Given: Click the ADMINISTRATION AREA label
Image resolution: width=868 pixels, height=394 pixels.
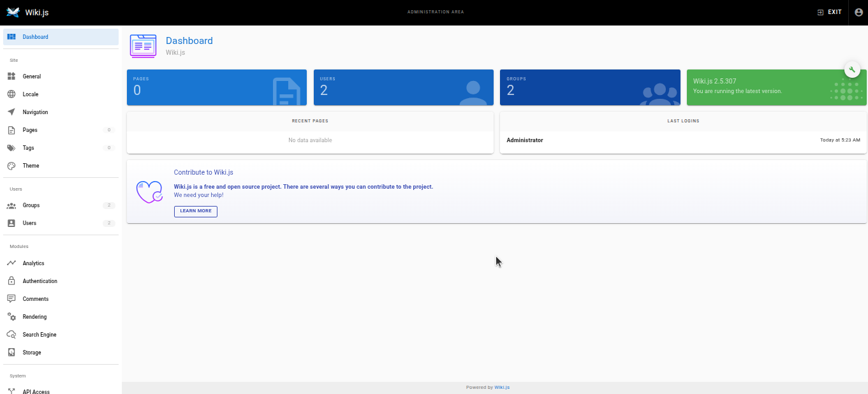Looking at the screenshot, I should pyautogui.click(x=436, y=12).
